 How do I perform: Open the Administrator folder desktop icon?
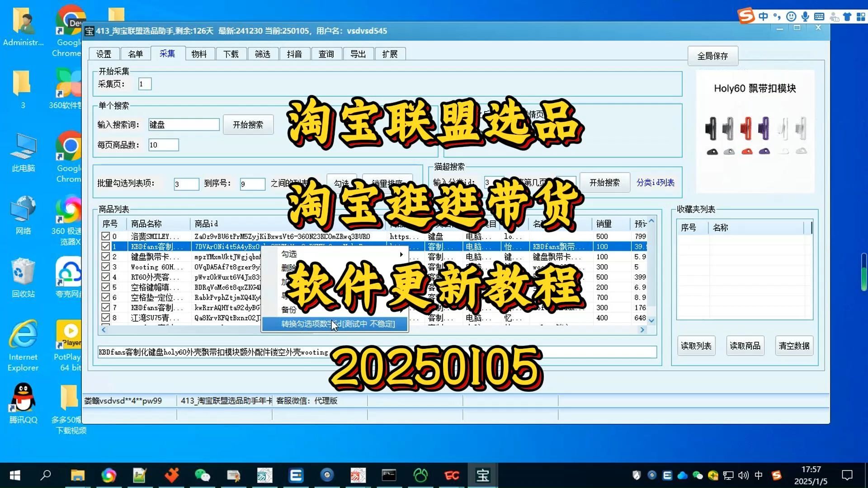coord(23,27)
